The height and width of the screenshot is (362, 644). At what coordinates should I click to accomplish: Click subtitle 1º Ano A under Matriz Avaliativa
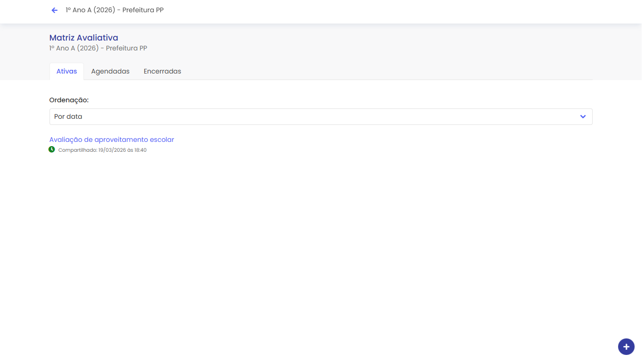tap(98, 48)
